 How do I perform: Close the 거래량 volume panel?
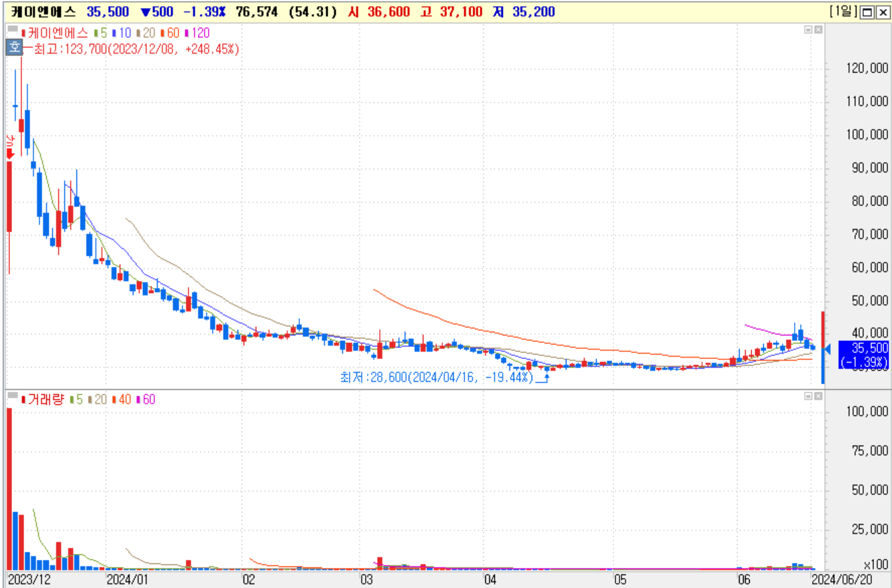817,397
